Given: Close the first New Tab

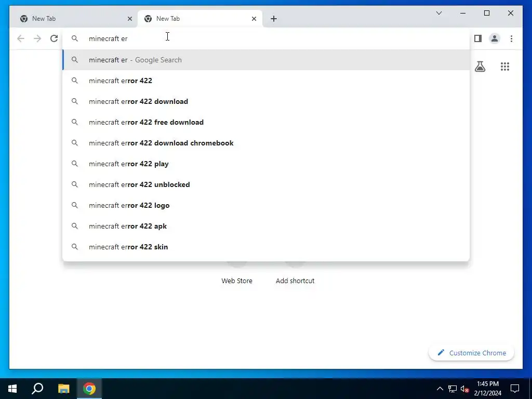Looking at the screenshot, I should pyautogui.click(x=129, y=19).
